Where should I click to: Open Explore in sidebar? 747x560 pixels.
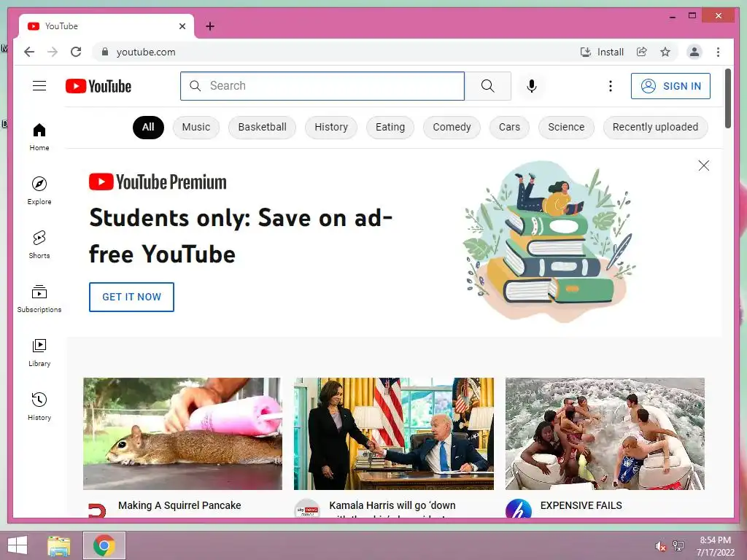39,190
